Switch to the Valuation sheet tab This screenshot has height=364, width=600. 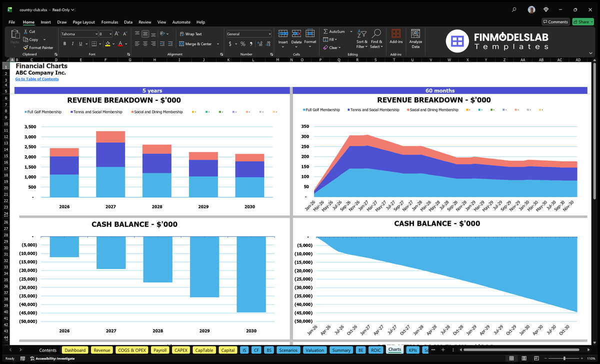pos(314,350)
